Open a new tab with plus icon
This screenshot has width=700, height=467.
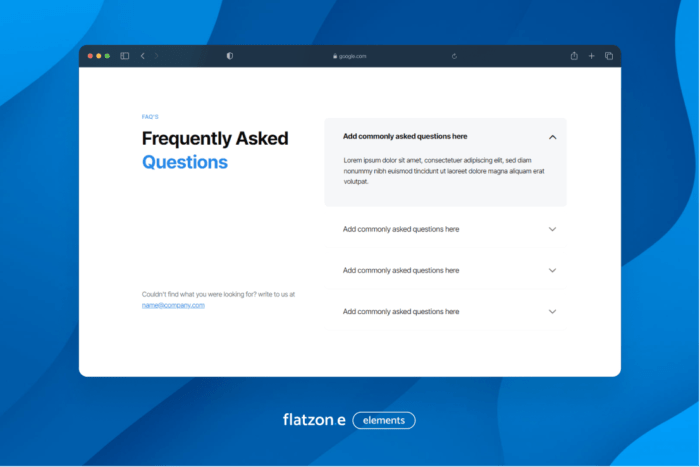pos(591,56)
